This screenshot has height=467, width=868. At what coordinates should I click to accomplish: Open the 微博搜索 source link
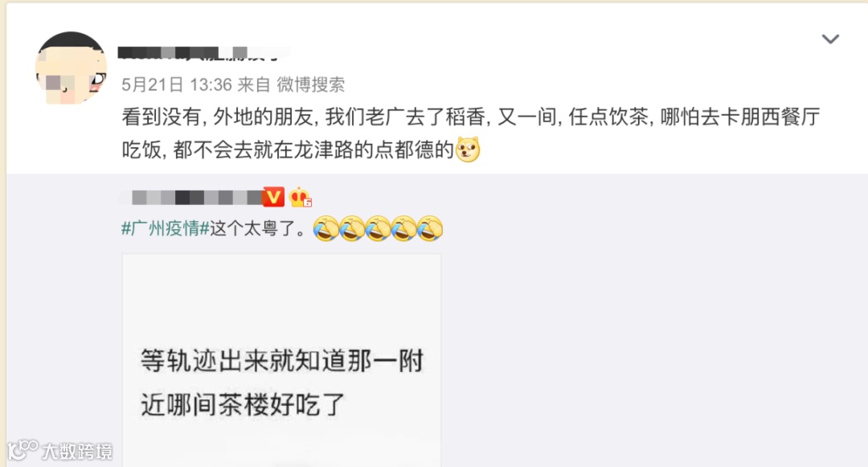[310, 84]
